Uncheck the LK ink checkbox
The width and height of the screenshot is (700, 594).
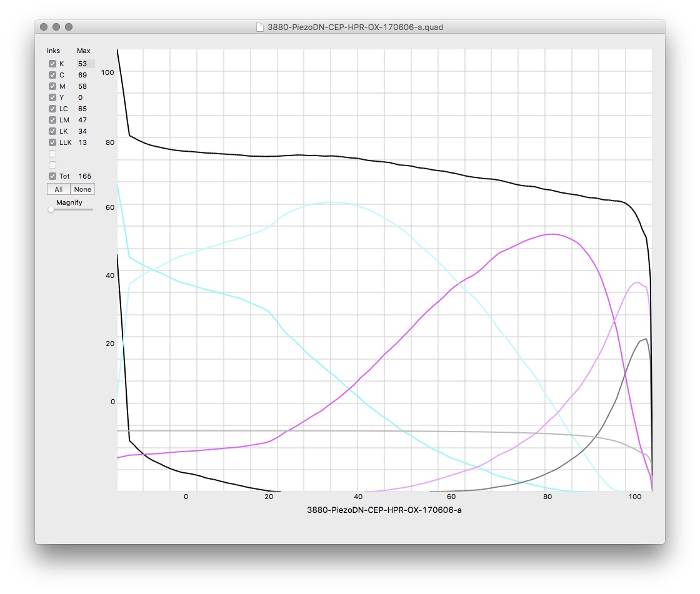[x=52, y=131]
